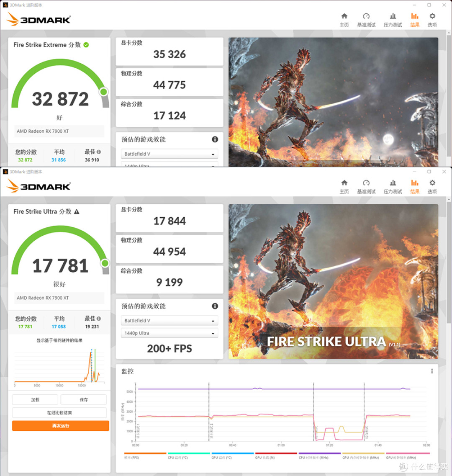Click 预估的游戏效能 info icon in Extreme window
This screenshot has height=476, width=452.
pyautogui.click(x=215, y=139)
